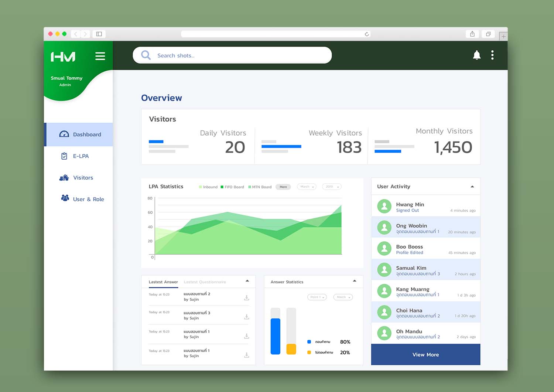The height and width of the screenshot is (392, 554).
Task: Toggle the Inbound legend series
Action: tap(208, 187)
